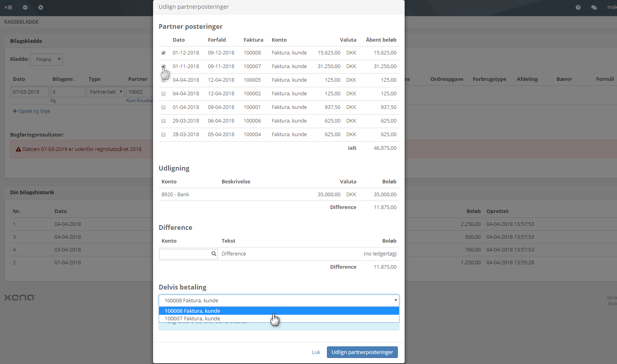The image size is (617, 364).
Task: Click the search magnifier in Konto field
Action: (214, 253)
